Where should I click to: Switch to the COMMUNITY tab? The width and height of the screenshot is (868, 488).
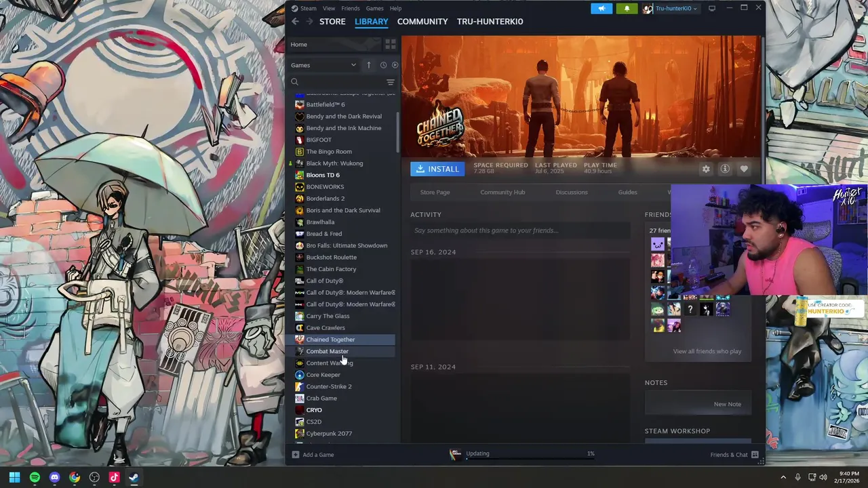point(422,22)
